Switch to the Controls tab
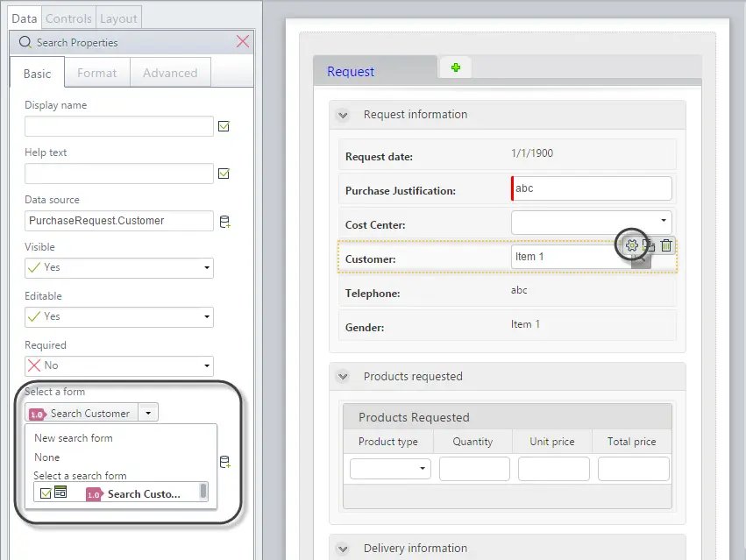Viewport: 746px width, 560px height. pyautogui.click(x=68, y=18)
